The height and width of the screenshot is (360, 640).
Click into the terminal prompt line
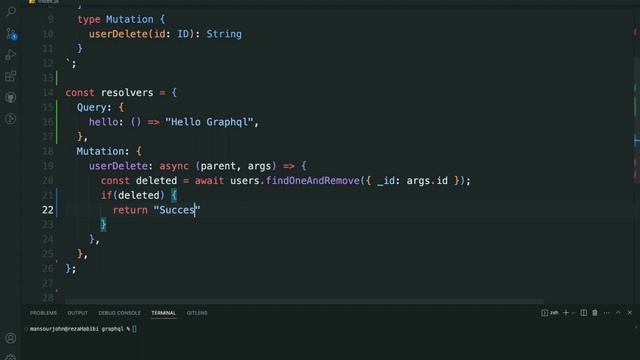click(x=84, y=329)
